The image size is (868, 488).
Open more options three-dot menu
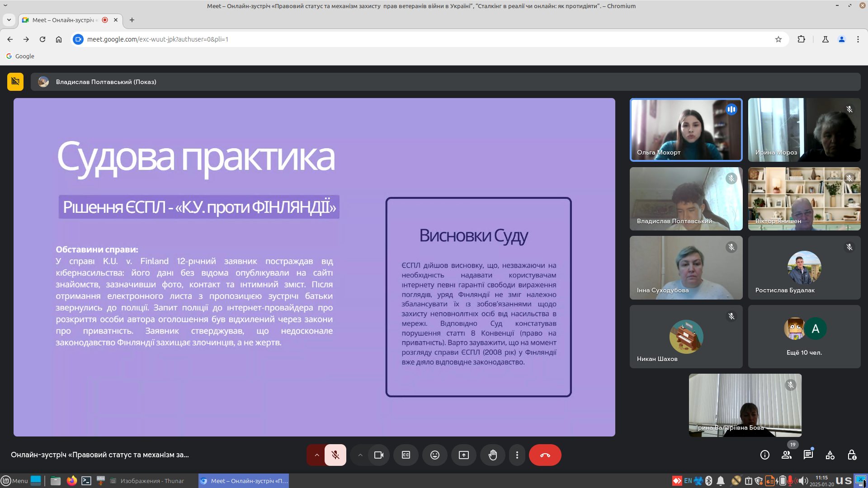coord(517,455)
